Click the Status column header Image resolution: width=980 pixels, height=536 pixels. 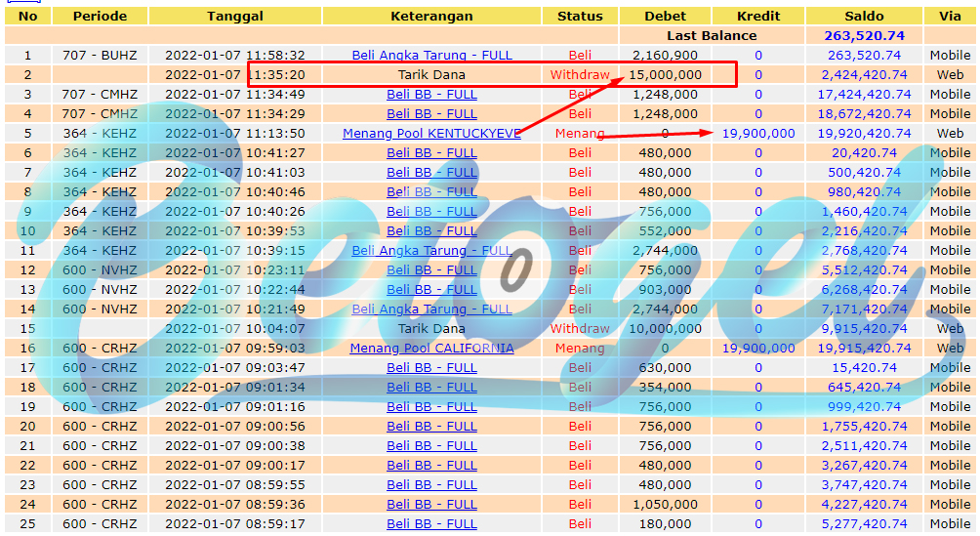pos(580,17)
